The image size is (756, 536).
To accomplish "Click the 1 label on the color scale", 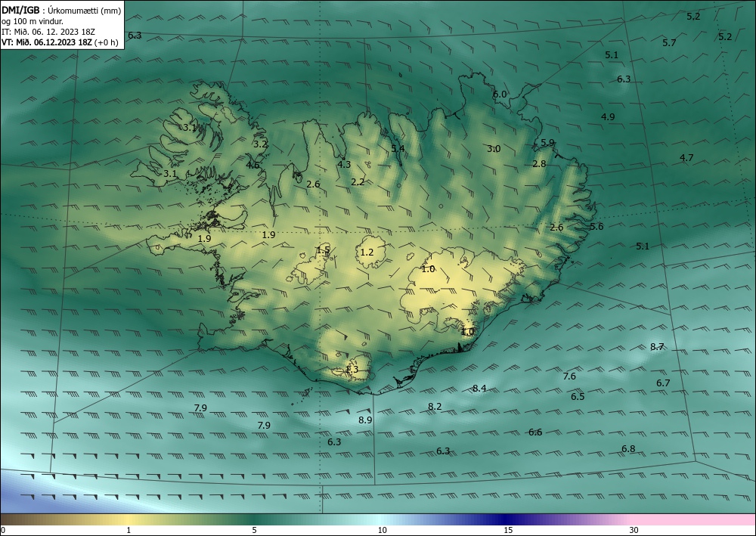I will [x=129, y=530].
